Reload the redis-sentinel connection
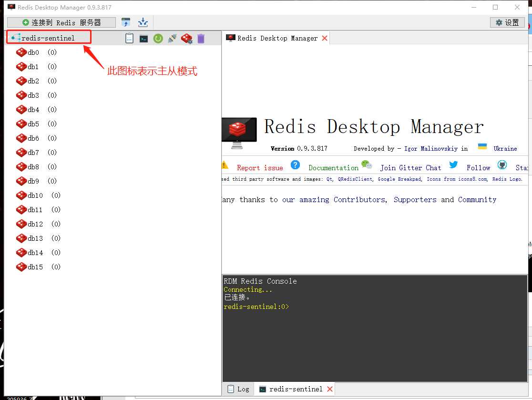The height and width of the screenshot is (400, 532). [x=158, y=38]
